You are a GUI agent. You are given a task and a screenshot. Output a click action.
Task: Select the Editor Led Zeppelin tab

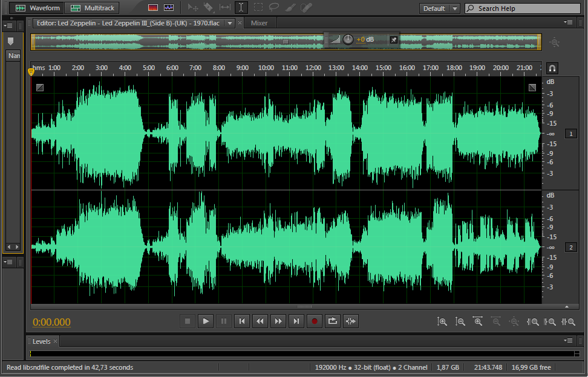(x=128, y=23)
